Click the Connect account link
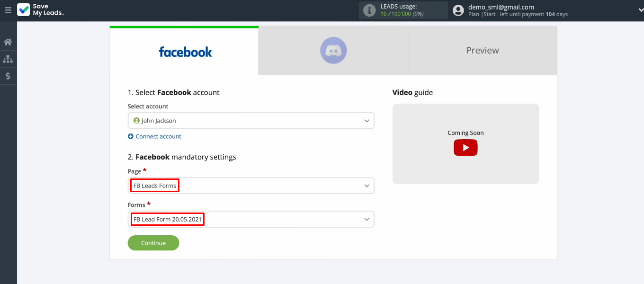Image resolution: width=644 pixels, height=284 pixels. point(158,136)
